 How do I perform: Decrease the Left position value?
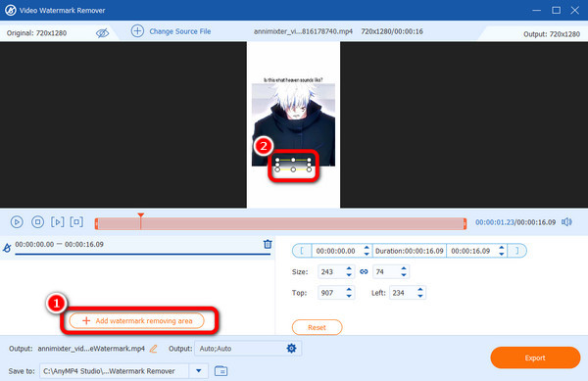pos(420,296)
